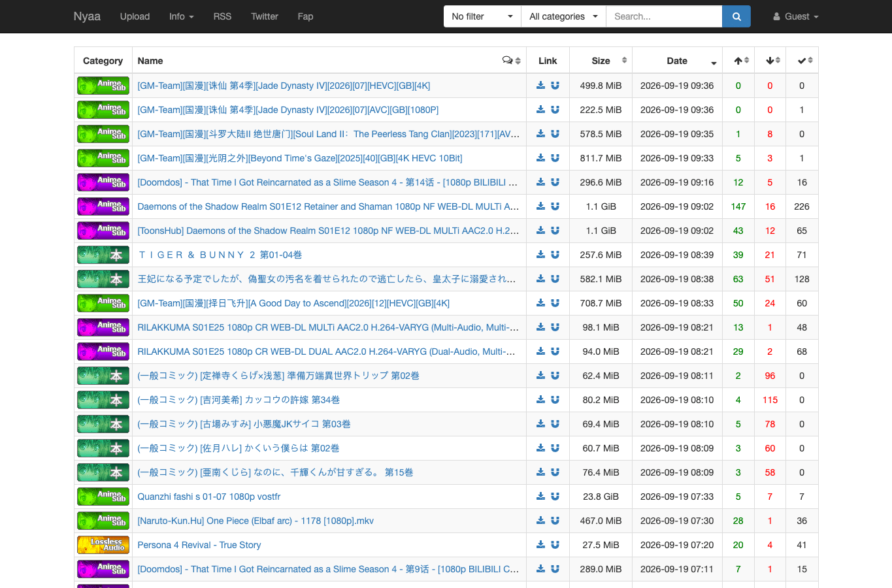
Task: Sort table by leechers down-arrow column
Action: [770, 61]
